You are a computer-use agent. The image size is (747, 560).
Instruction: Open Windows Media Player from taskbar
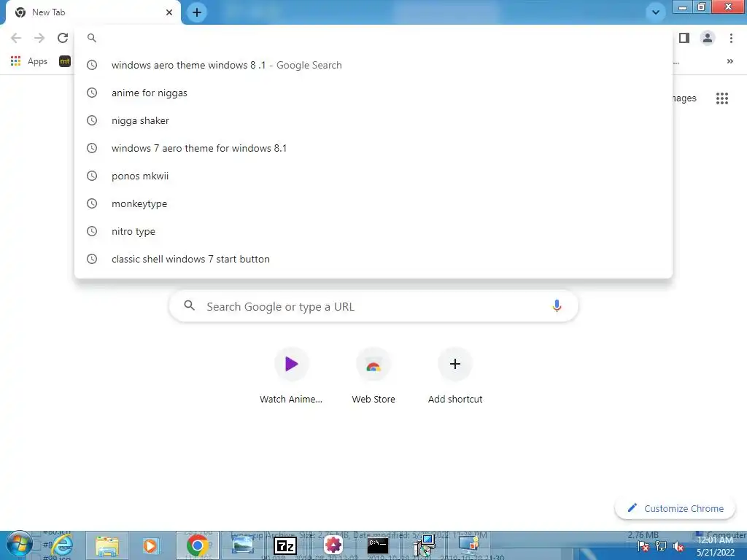point(150,545)
